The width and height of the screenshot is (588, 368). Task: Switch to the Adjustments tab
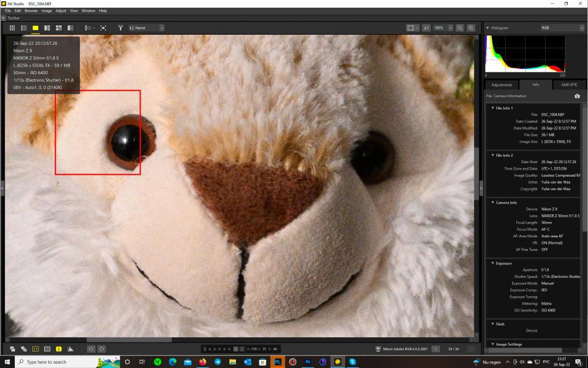click(x=502, y=85)
